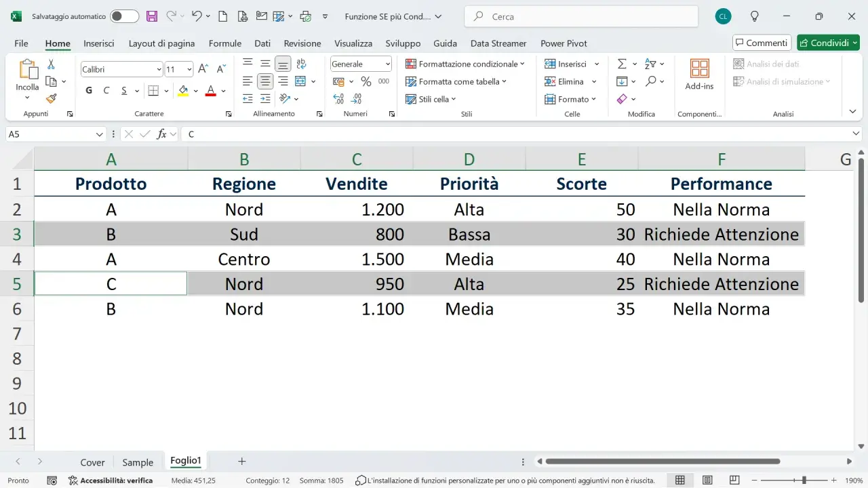This screenshot has width=868, height=488.
Task: Click the new file icon in quick access
Action: point(223,16)
